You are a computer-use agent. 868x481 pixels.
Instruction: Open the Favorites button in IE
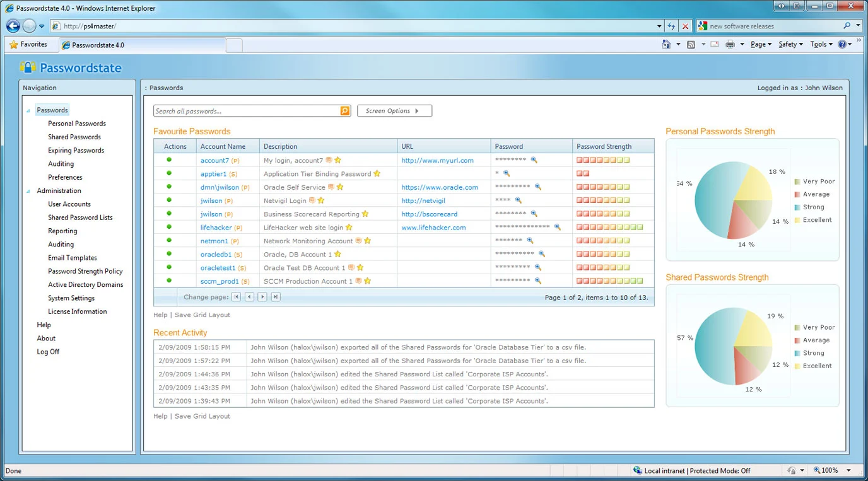[28, 44]
